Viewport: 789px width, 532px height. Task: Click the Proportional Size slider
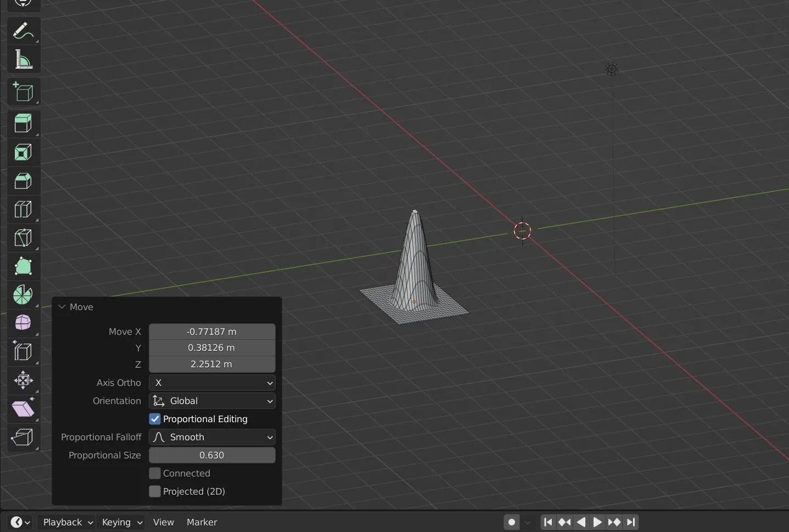point(212,455)
